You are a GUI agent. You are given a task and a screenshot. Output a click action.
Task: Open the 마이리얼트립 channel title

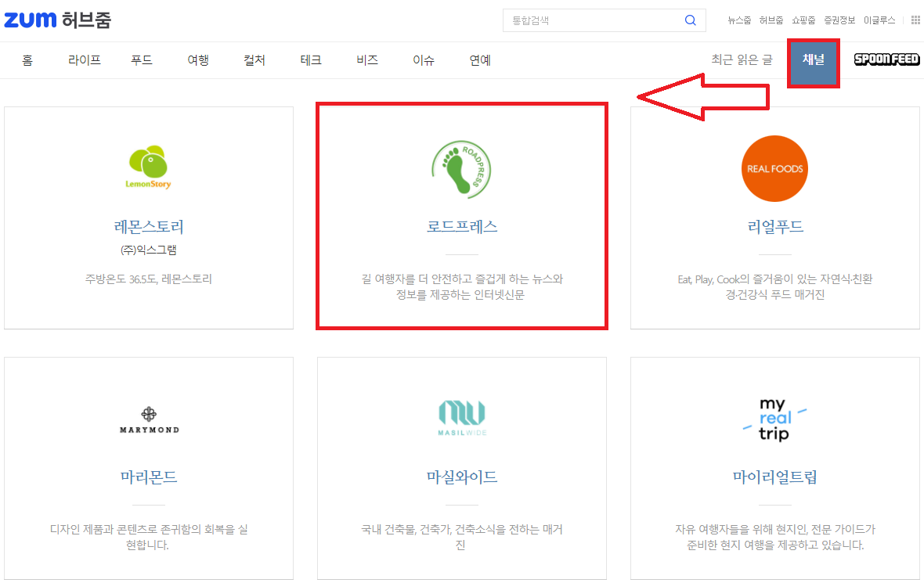pos(774,477)
